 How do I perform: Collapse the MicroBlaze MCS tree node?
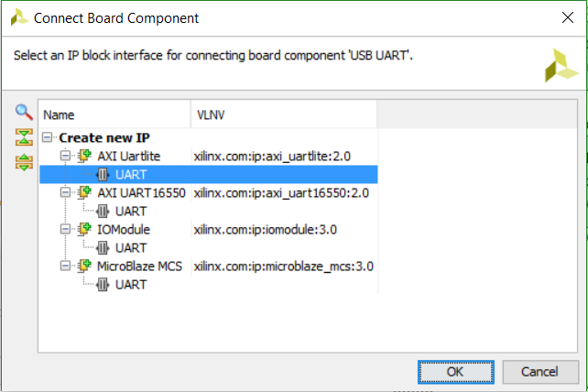coord(65,266)
